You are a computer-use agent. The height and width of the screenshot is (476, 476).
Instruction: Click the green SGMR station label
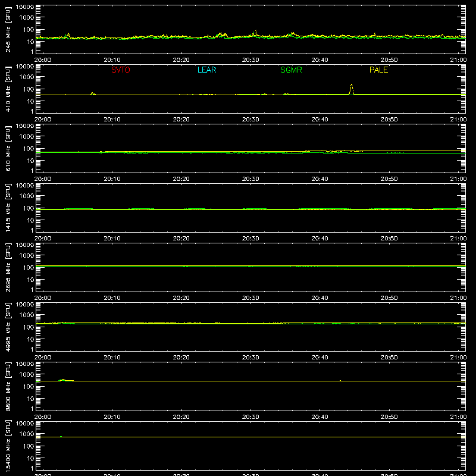click(x=291, y=70)
